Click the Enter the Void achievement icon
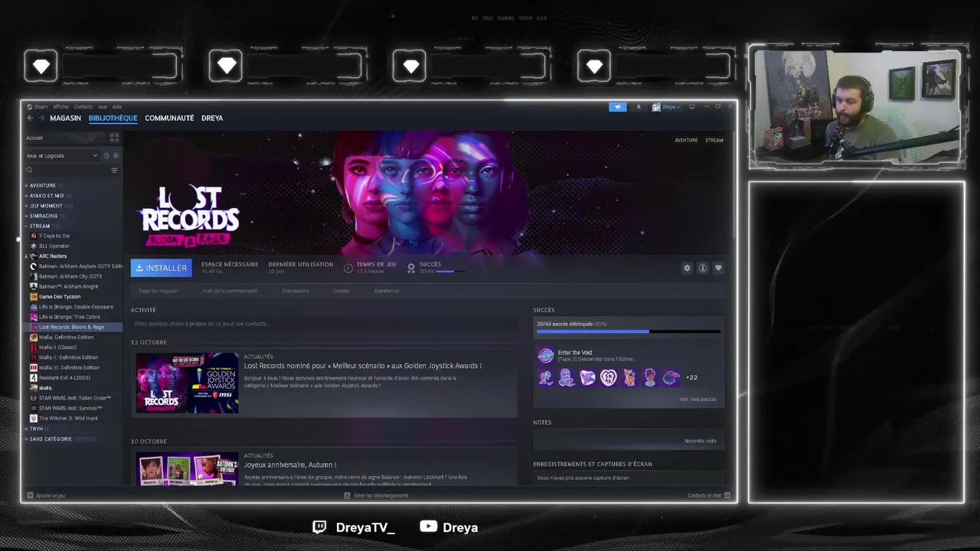This screenshot has height=551, width=980. [545, 355]
